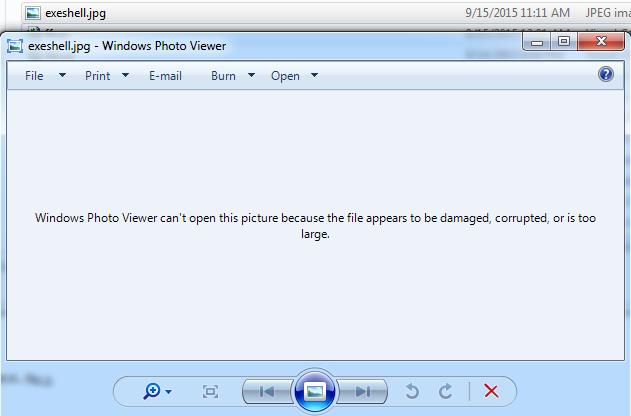This screenshot has height=416, width=631.
Task: Expand the Open dropdown arrow
Action: tap(315, 75)
